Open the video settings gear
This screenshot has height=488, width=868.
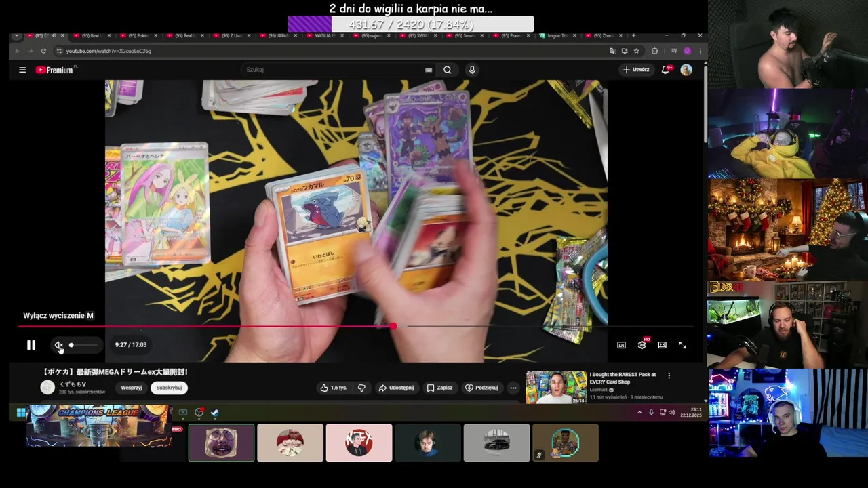coord(642,345)
